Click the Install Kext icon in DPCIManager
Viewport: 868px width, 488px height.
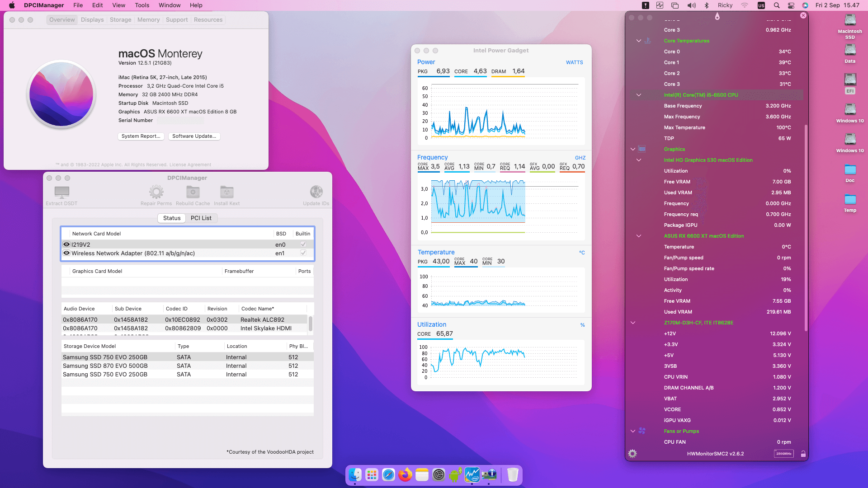click(x=226, y=191)
